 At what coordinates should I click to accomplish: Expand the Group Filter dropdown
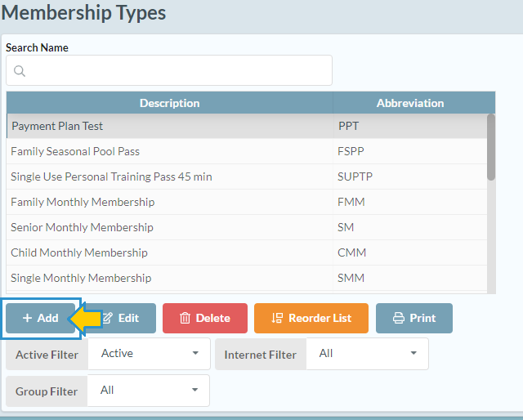click(149, 391)
